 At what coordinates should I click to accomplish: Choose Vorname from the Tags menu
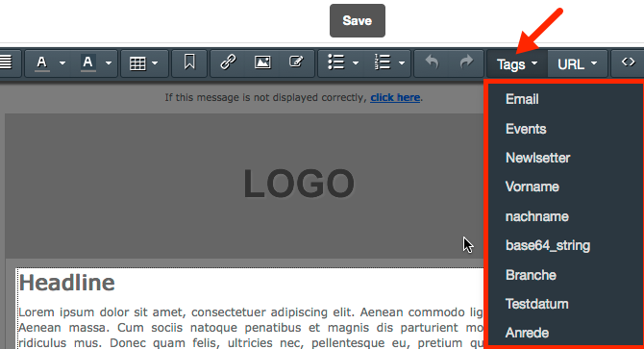(x=532, y=187)
